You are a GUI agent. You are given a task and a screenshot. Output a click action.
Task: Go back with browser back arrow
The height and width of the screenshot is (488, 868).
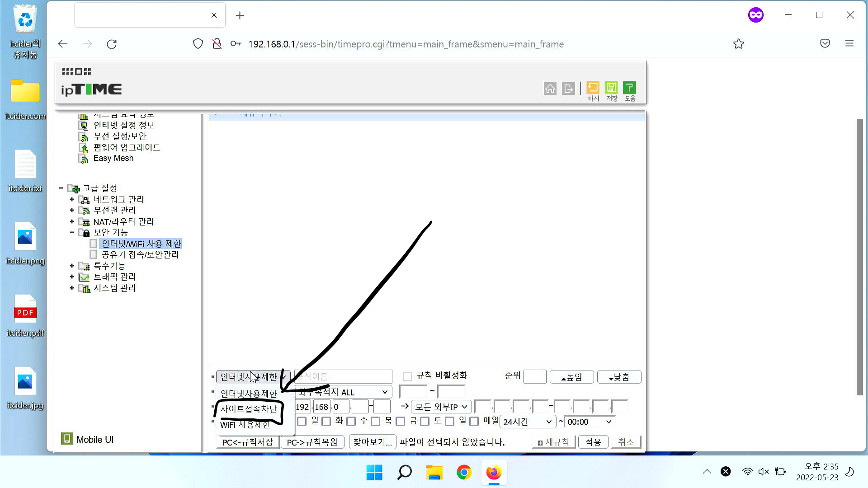(63, 44)
